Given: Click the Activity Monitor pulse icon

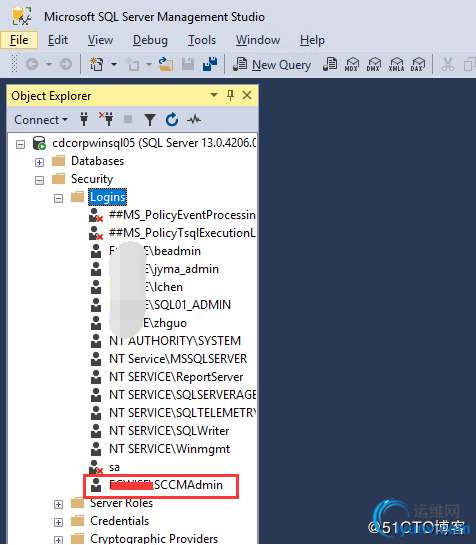Looking at the screenshot, I should pos(194,120).
